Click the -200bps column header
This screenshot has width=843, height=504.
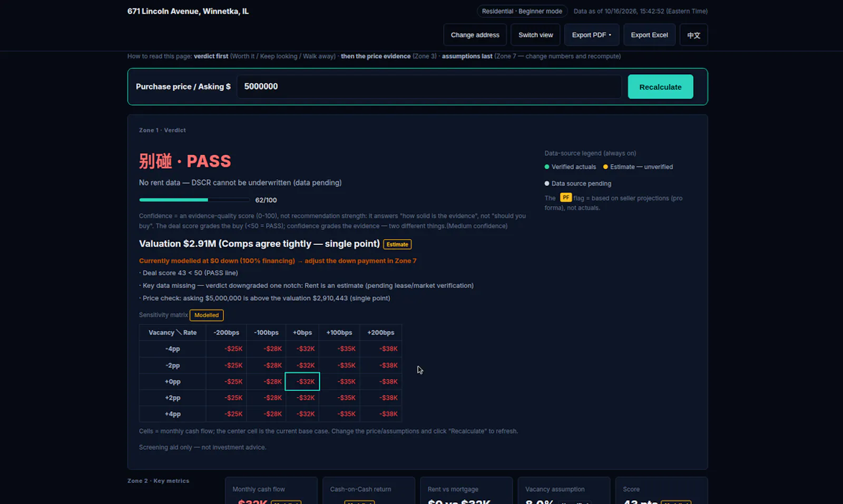pos(226,332)
